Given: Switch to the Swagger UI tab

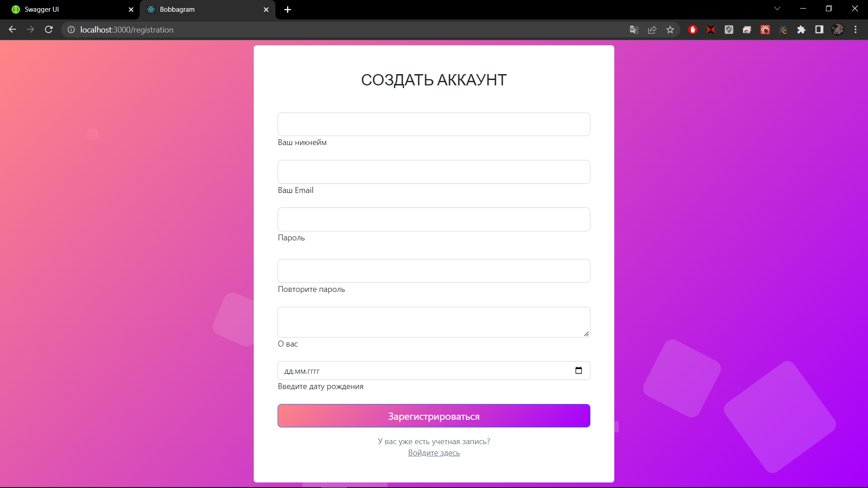Looking at the screenshot, I should tap(68, 9).
